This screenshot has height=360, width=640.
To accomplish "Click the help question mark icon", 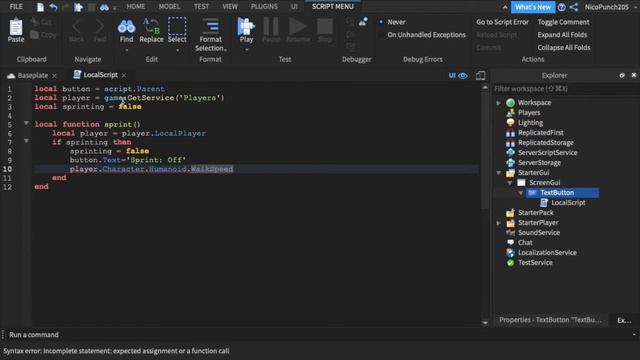I will [x=562, y=7].
